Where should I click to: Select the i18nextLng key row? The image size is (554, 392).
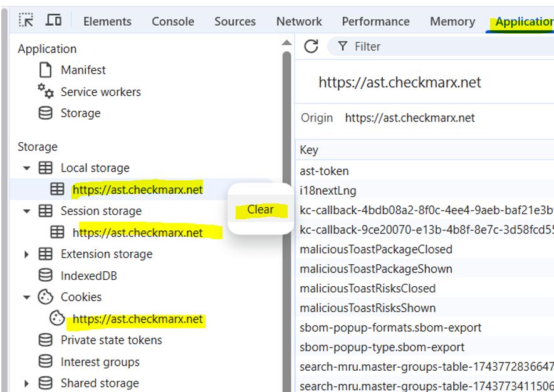click(425, 191)
